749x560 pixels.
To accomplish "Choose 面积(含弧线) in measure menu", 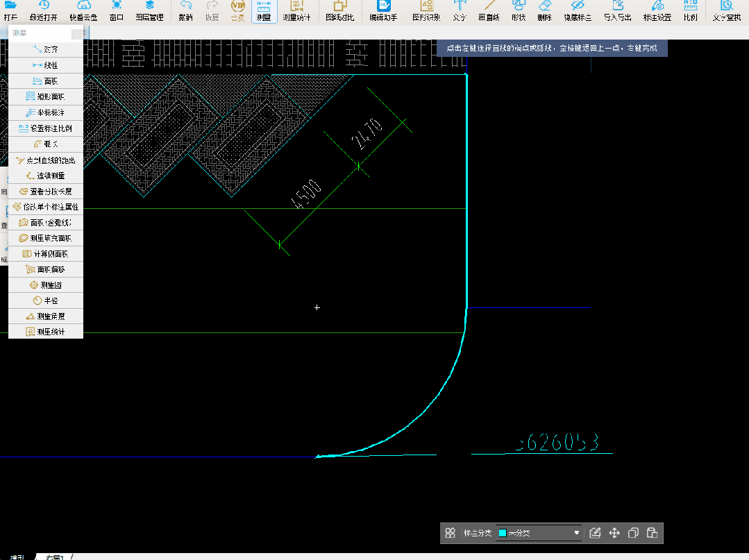I will coord(46,223).
